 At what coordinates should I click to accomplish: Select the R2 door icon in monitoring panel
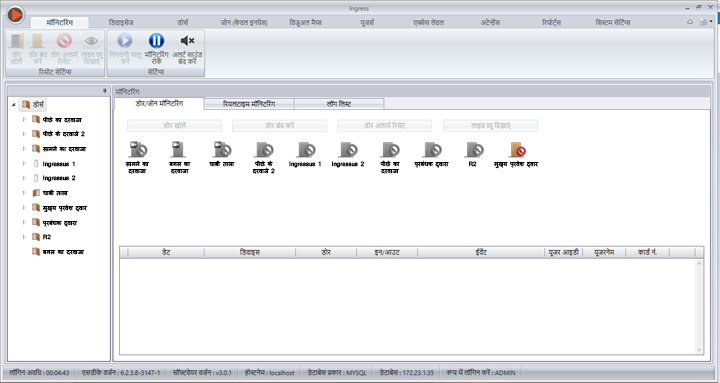pyautogui.click(x=474, y=150)
